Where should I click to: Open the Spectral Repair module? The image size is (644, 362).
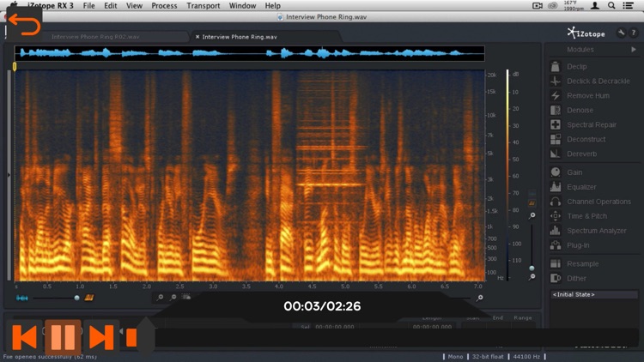pyautogui.click(x=593, y=124)
